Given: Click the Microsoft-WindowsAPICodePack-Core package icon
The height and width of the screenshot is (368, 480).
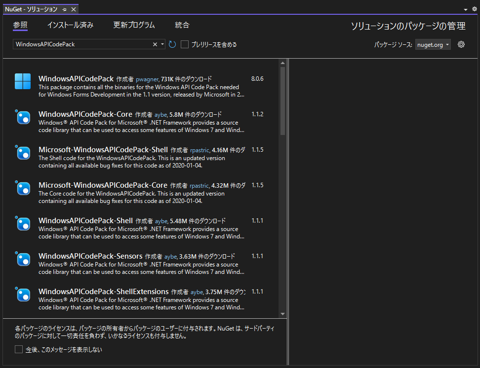Looking at the screenshot, I should coord(23,188).
